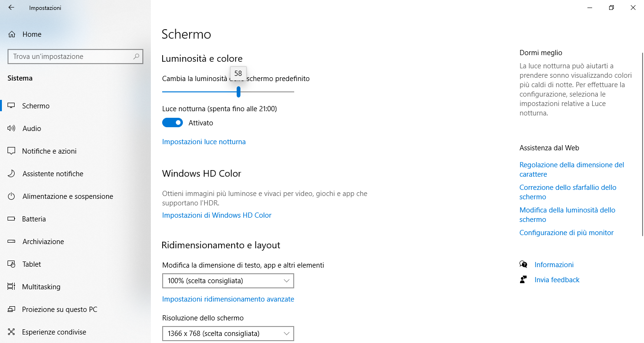The height and width of the screenshot is (343, 644).
Task: Click the Alimentazione e sospensione power icon
Action: click(x=12, y=196)
